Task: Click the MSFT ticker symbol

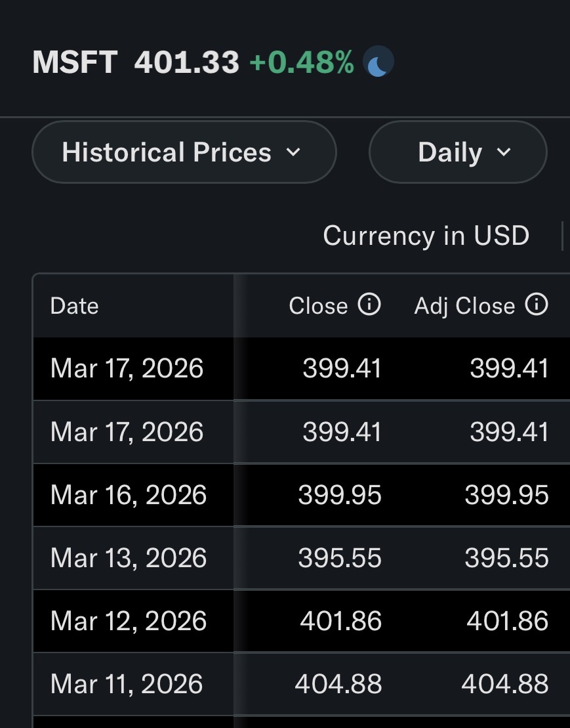Action: 75,63
